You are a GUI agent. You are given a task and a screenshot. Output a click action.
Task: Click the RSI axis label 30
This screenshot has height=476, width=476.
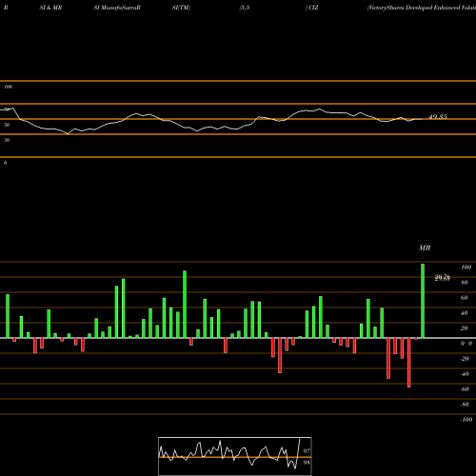[x=7, y=140]
